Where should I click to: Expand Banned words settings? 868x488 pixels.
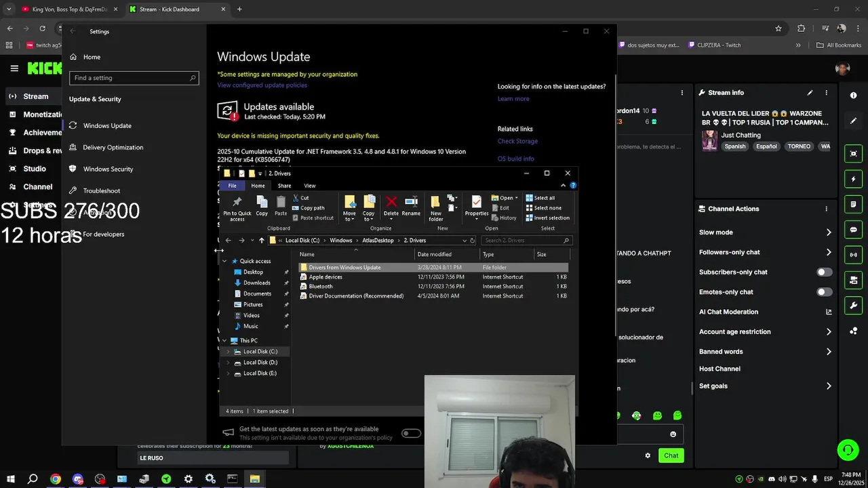828,352
